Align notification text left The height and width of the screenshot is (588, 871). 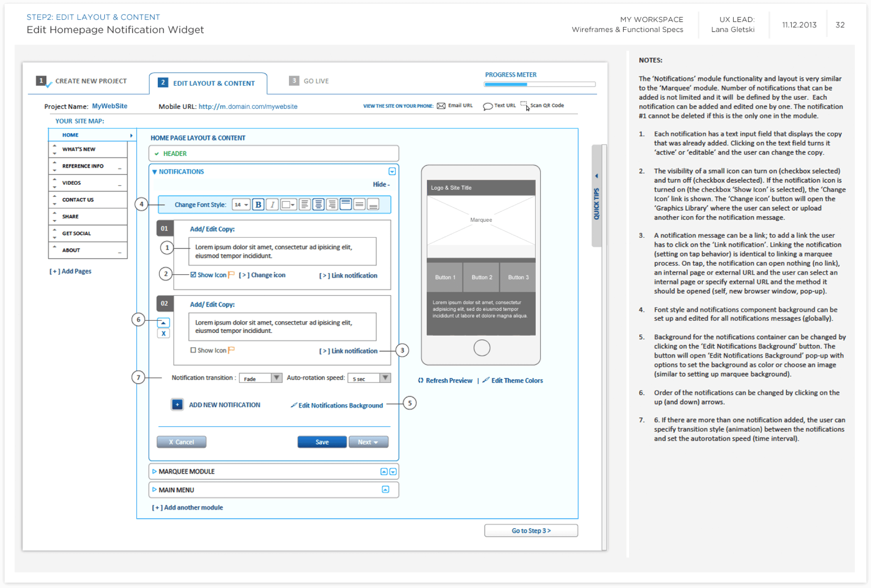304,204
